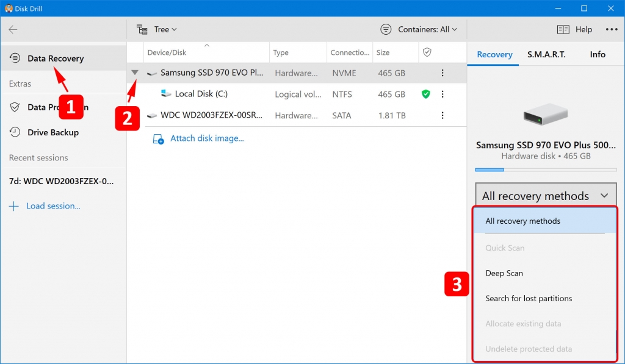The image size is (625, 364).
Task: Open the All recovery methods dropdown
Action: (x=545, y=195)
